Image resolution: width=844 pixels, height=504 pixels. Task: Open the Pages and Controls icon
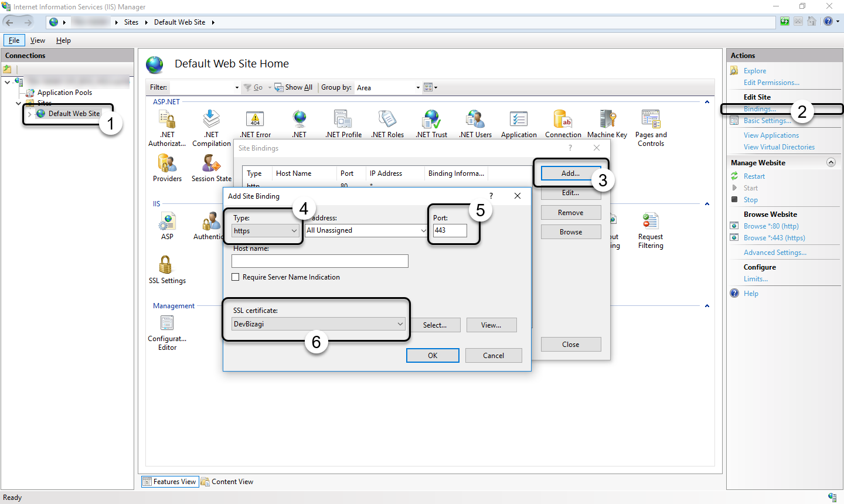651,120
